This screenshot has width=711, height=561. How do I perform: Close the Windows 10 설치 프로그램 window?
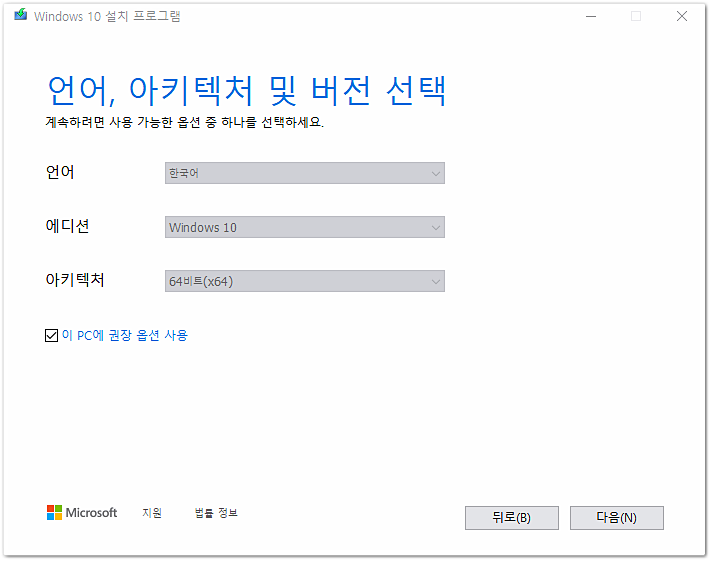pyautogui.click(x=682, y=16)
